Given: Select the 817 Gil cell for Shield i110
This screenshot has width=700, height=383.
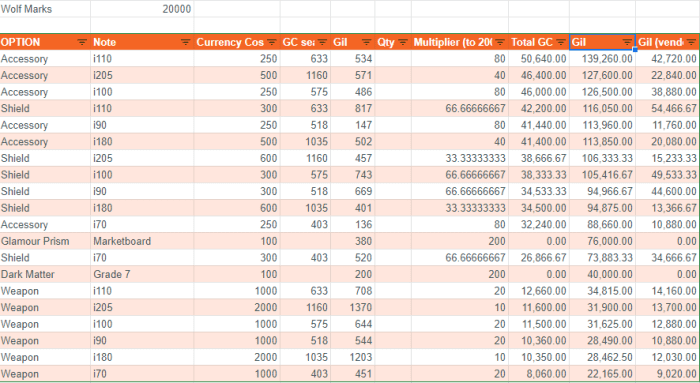Looking at the screenshot, I should click(x=352, y=108).
